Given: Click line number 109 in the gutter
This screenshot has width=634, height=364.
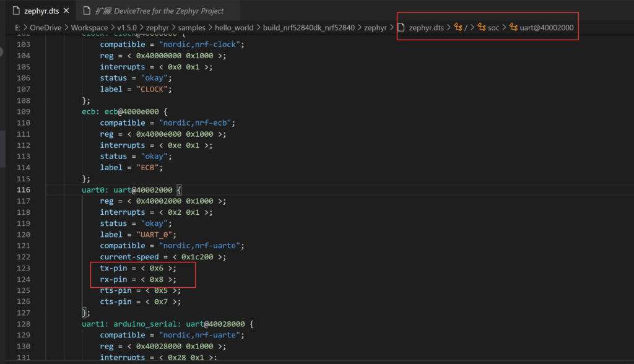Looking at the screenshot, I should [x=24, y=111].
